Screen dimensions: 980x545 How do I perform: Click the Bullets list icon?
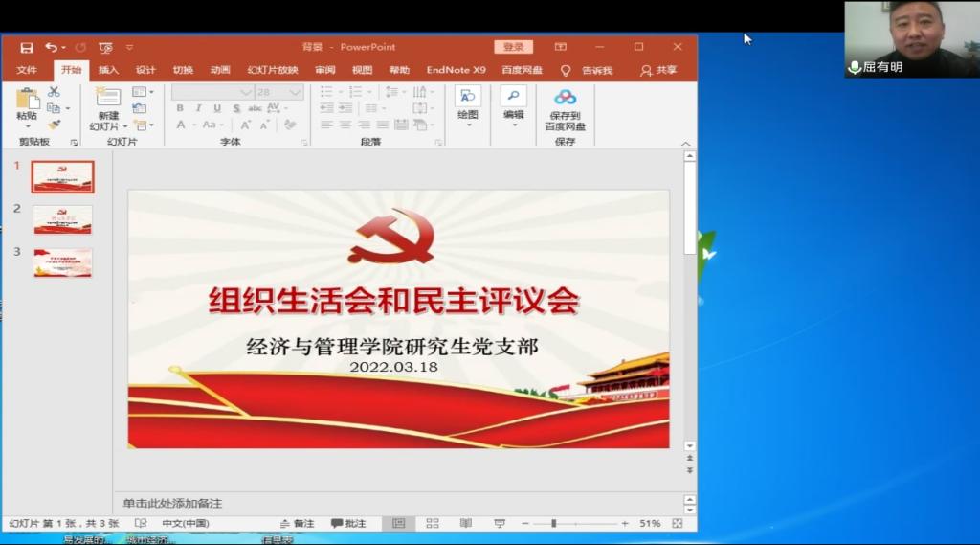point(326,92)
